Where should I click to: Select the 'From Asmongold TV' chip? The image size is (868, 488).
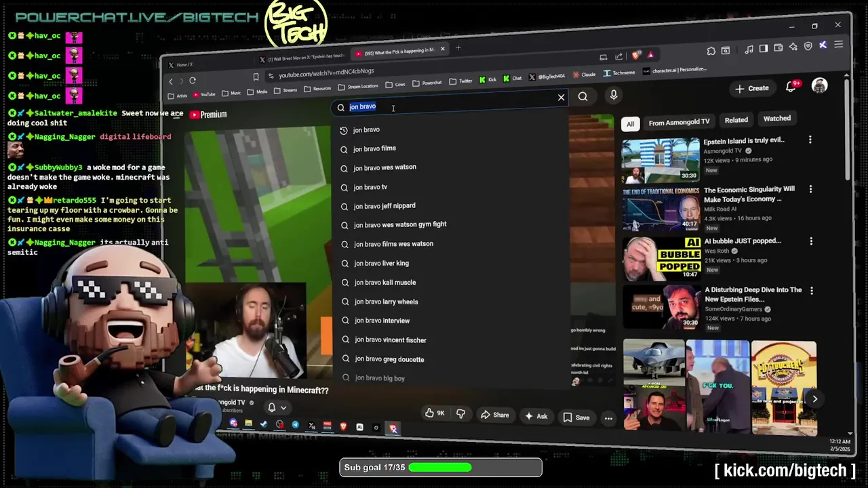[x=679, y=122]
